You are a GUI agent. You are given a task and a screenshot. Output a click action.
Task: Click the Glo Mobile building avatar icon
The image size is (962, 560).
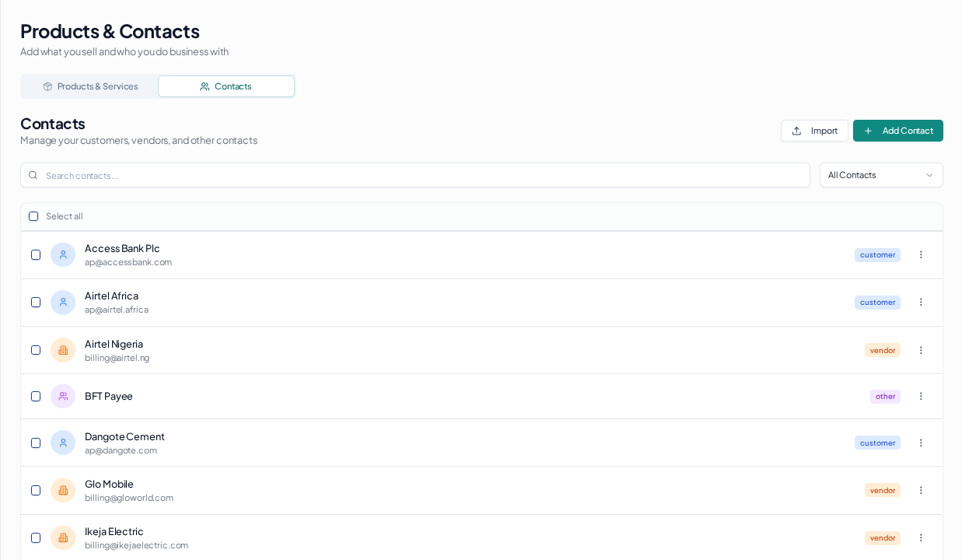pyautogui.click(x=63, y=490)
